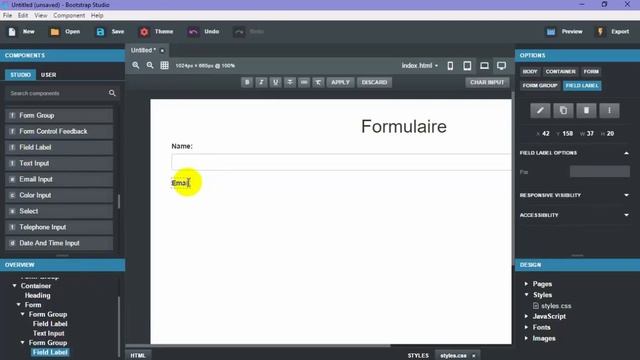Collapse the Field Label Options section

coord(626,153)
